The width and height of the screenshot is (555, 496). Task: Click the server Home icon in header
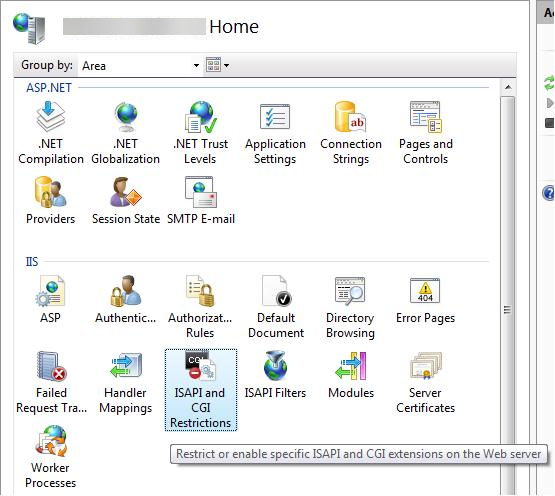coord(30,28)
